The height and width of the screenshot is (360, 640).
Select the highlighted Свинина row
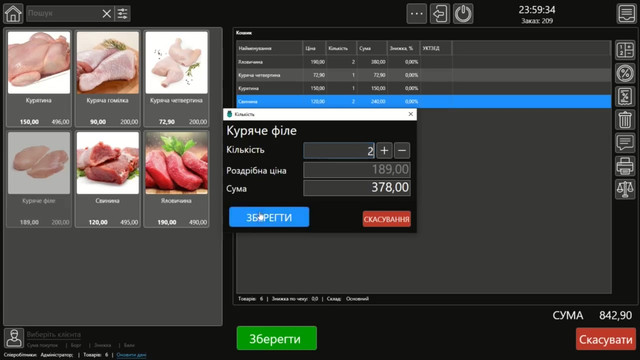(x=424, y=101)
